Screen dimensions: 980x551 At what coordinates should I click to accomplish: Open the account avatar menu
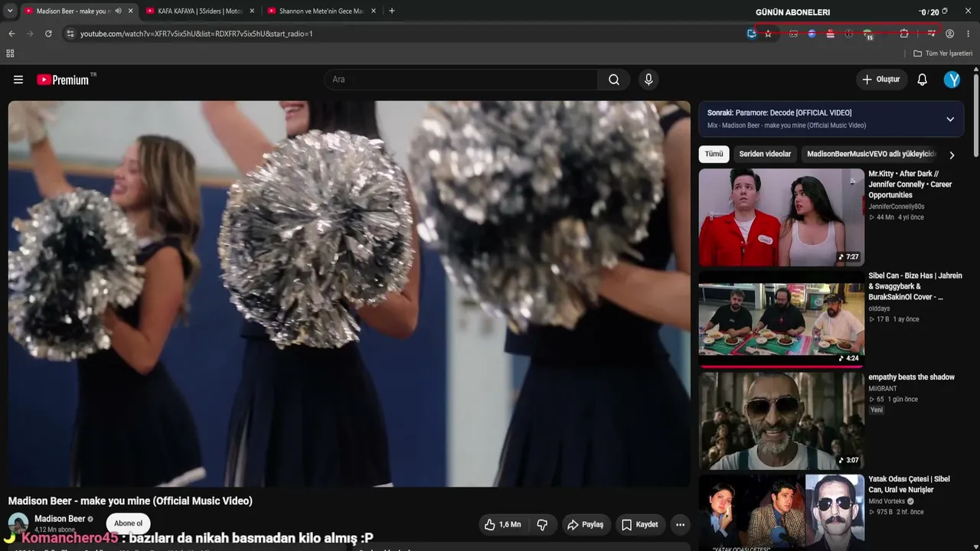(952, 80)
